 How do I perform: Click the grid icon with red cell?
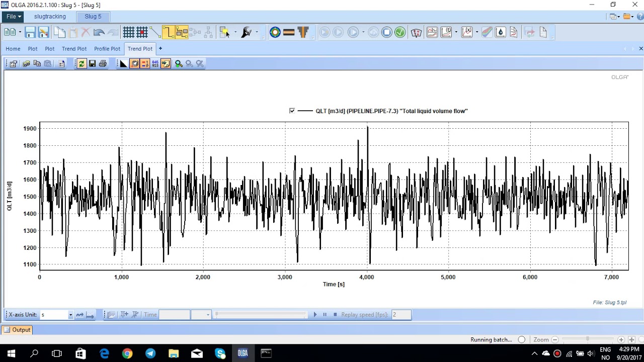coord(142,33)
